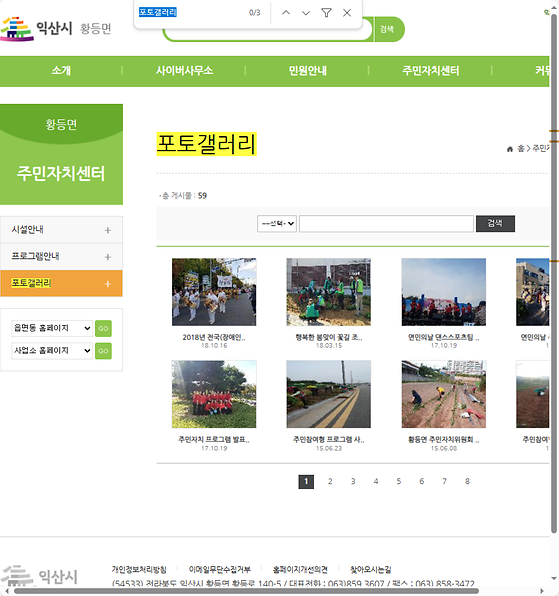
Task: Click the gray footer 익산시 logo
Action: [x=39, y=576]
